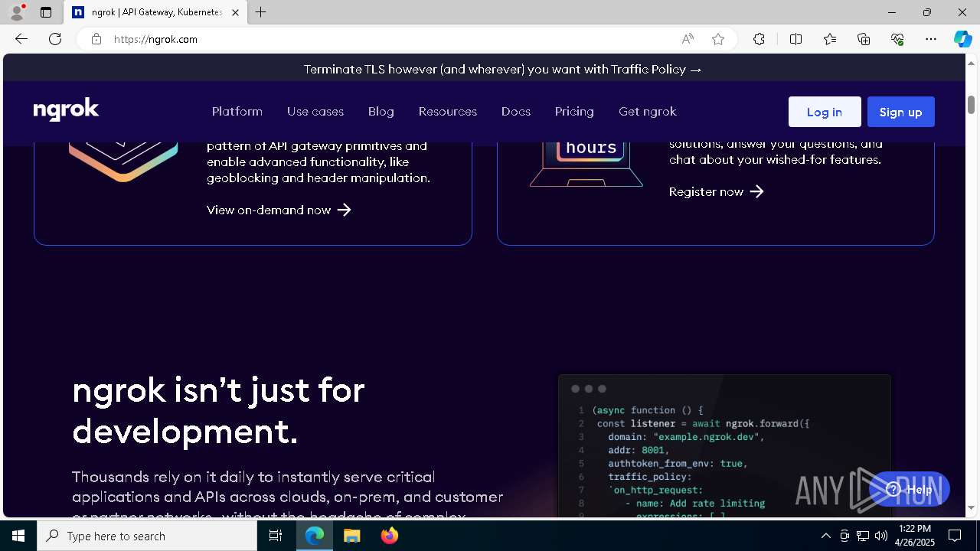Open Collections icon in toolbar
This screenshot has height=551, width=980.
coord(864,39)
